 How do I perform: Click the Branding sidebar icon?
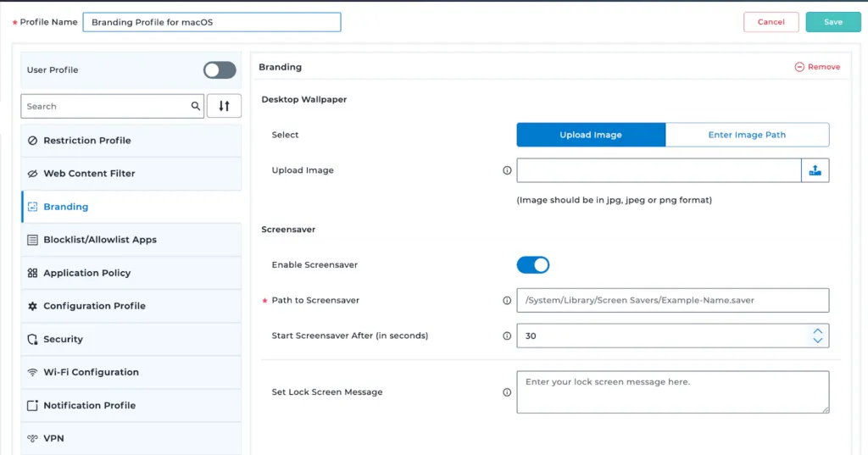point(33,207)
